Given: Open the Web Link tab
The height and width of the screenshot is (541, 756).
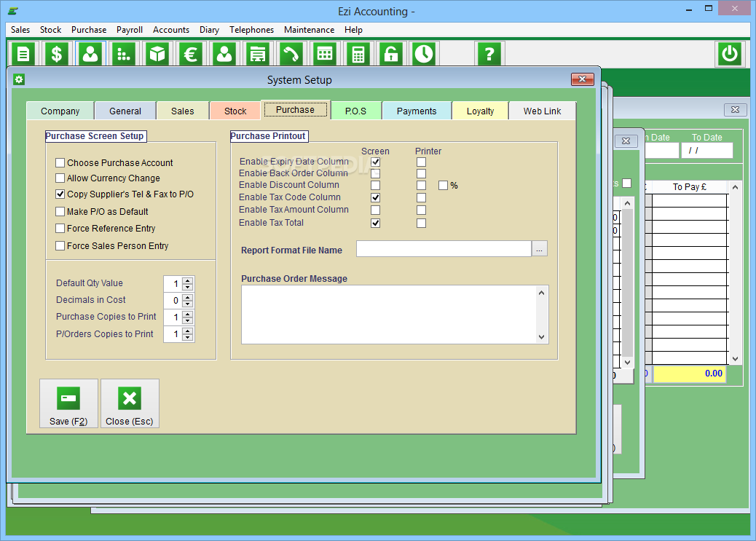Looking at the screenshot, I should click(x=543, y=111).
